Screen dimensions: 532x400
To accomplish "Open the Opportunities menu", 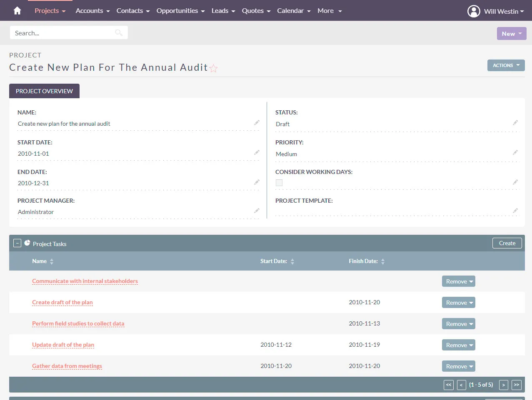I will [x=180, y=11].
